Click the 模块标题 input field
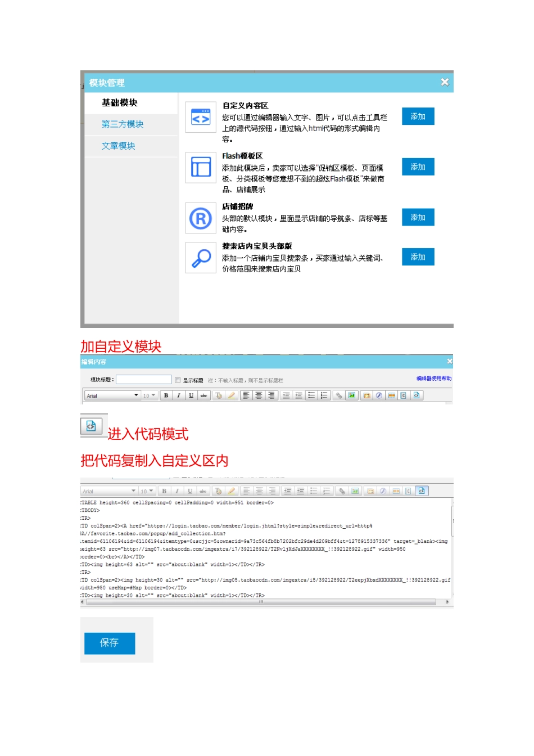This screenshot has width=534, height=756. pyautogui.click(x=143, y=380)
